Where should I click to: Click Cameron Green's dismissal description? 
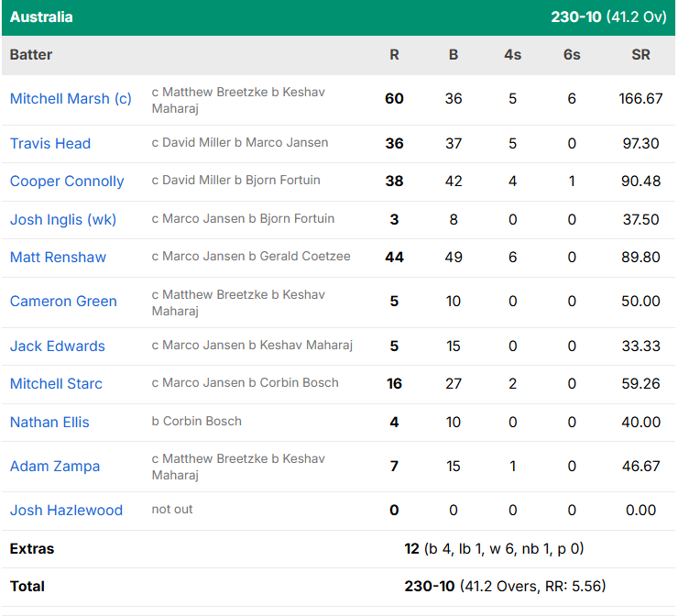(238, 302)
